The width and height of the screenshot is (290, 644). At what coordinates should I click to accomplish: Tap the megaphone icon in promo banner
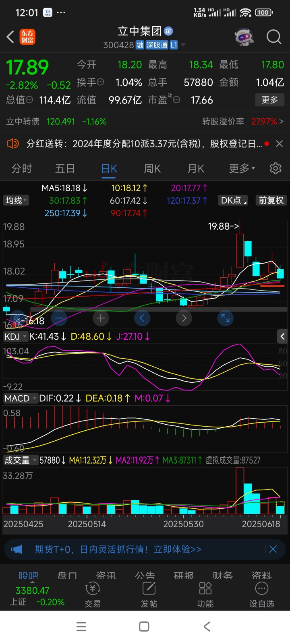(17, 549)
